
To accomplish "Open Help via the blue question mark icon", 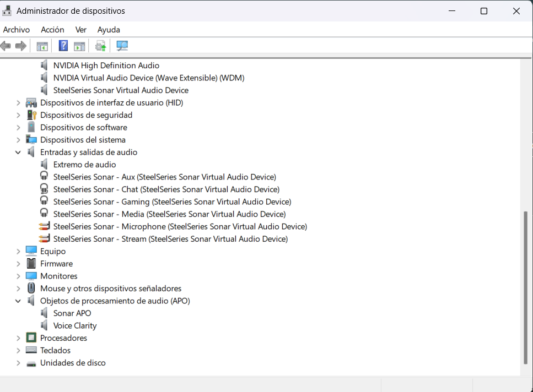I will click(63, 46).
